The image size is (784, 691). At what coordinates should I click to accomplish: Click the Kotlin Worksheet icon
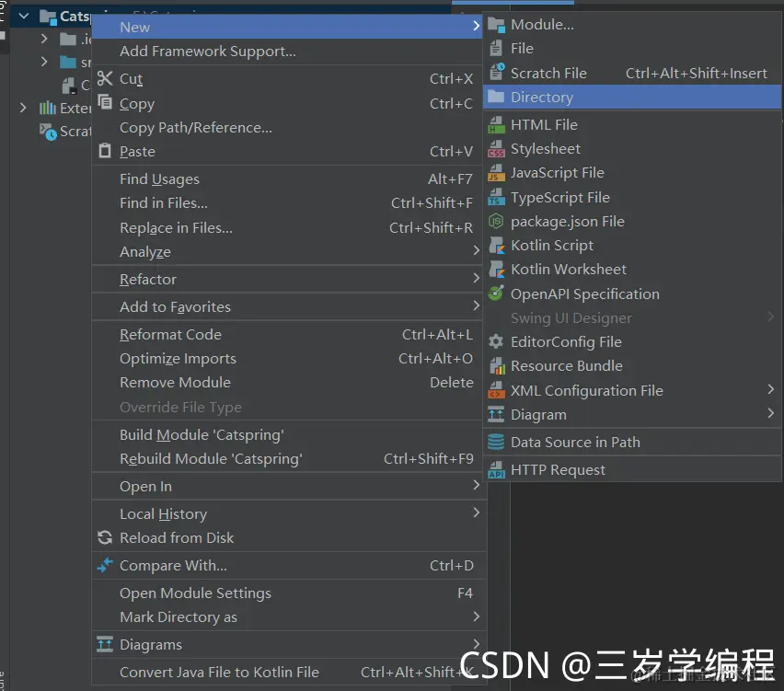497,270
